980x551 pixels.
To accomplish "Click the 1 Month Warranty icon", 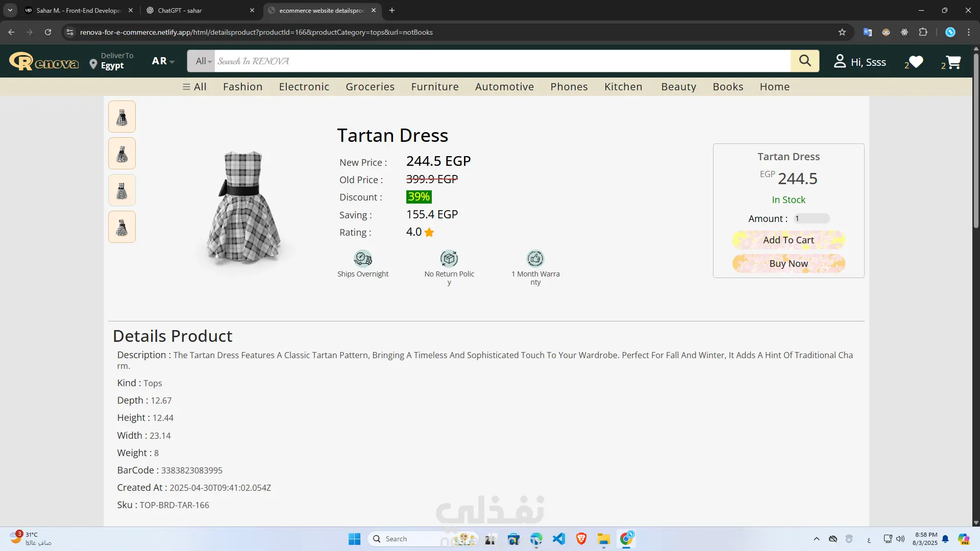I will [535, 259].
